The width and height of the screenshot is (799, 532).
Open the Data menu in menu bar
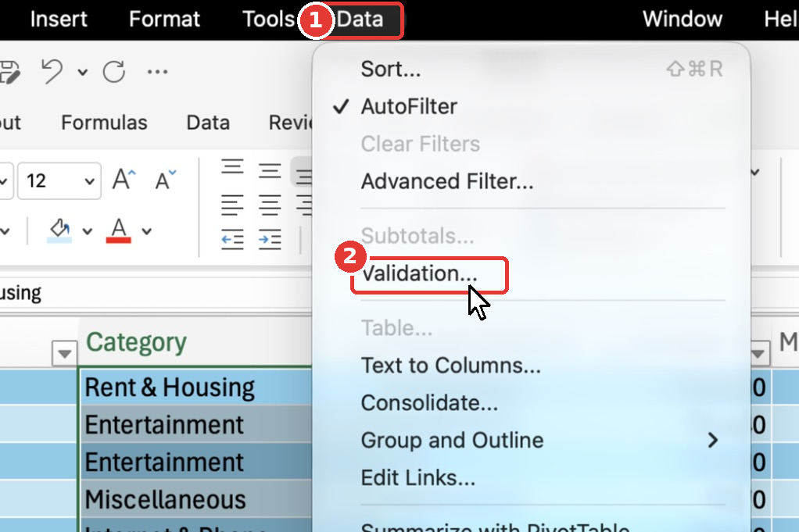(x=360, y=20)
